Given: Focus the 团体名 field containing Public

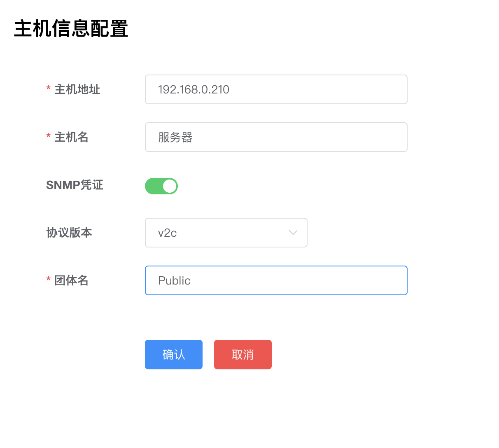Looking at the screenshot, I should pos(276,280).
